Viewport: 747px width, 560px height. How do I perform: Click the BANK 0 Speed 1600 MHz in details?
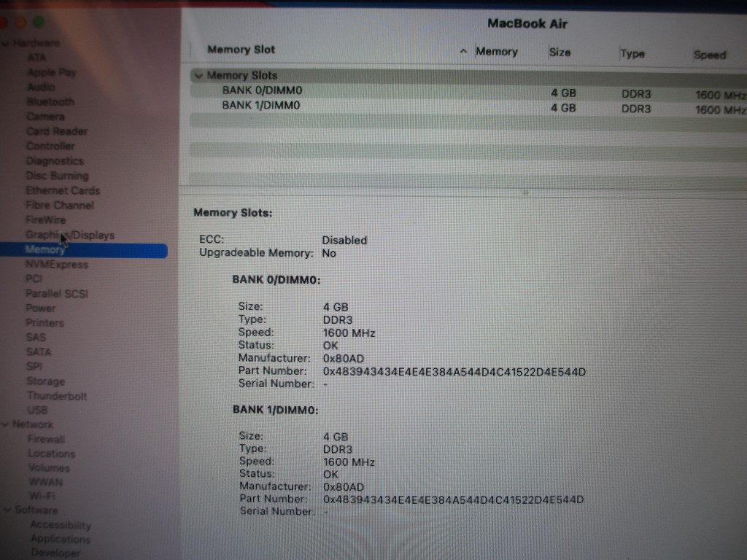(349, 332)
